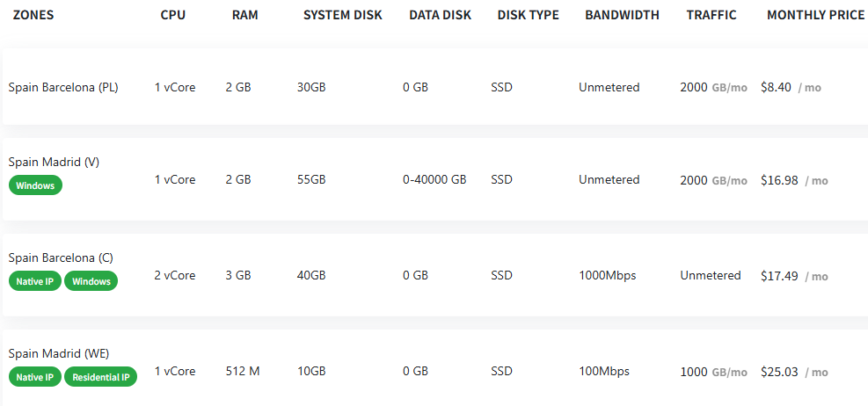Select the Spain Barcelona (C) zone name
This screenshot has height=406, width=868.
click(x=61, y=257)
